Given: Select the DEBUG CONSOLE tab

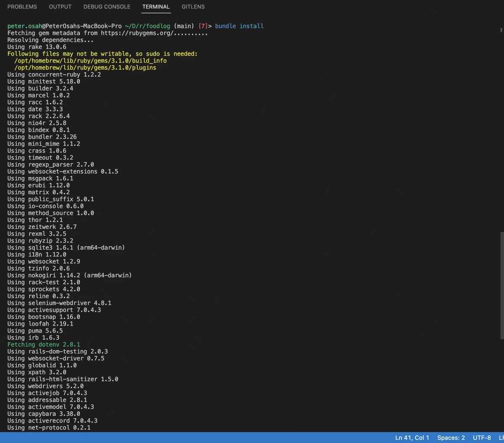Looking at the screenshot, I should (x=107, y=7).
